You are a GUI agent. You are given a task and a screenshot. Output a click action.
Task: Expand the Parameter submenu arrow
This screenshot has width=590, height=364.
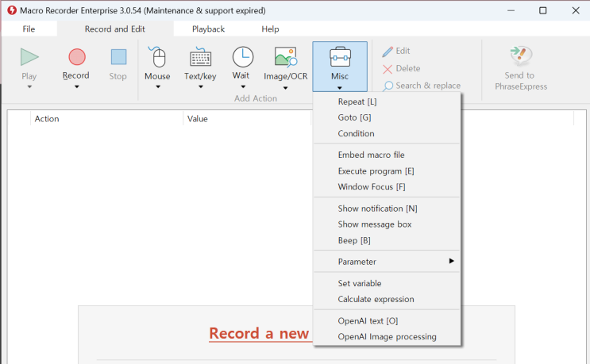(x=452, y=261)
